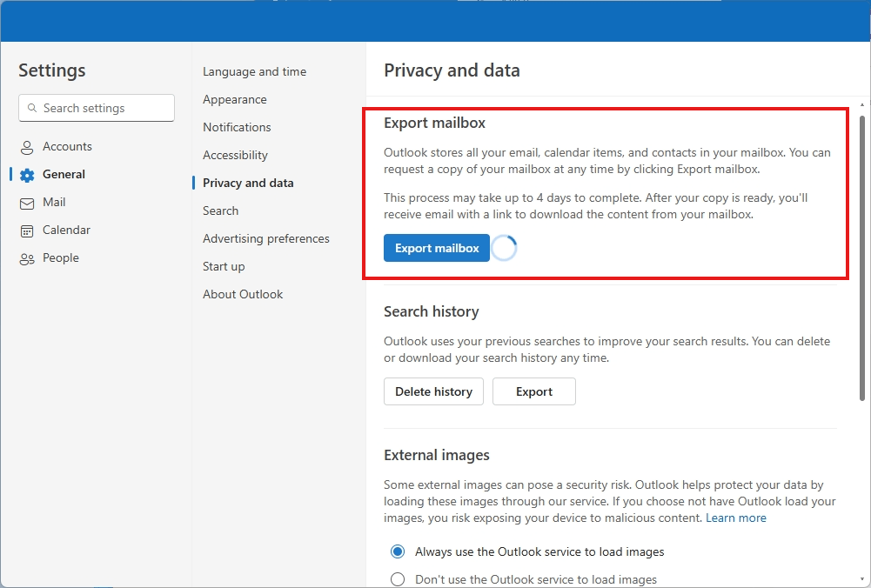Image resolution: width=871 pixels, height=588 pixels.
Task: Choose Don't use the Outlook service
Action: point(398,578)
